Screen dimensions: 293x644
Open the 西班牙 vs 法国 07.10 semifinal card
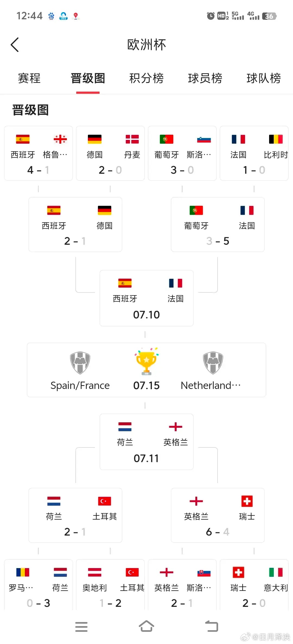(146, 298)
